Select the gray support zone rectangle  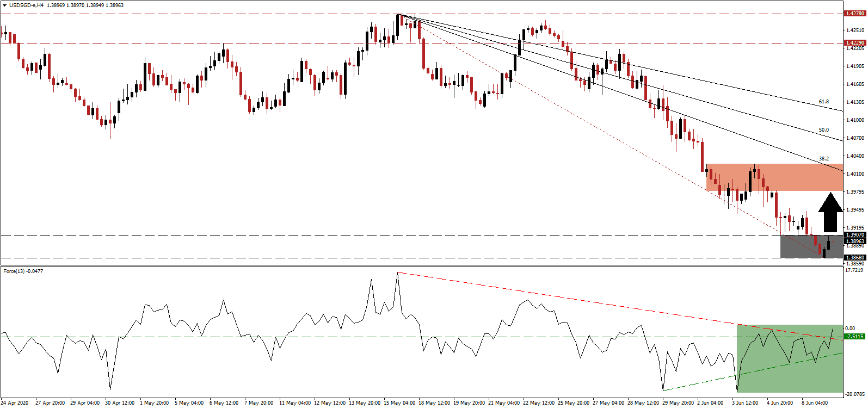800,247
